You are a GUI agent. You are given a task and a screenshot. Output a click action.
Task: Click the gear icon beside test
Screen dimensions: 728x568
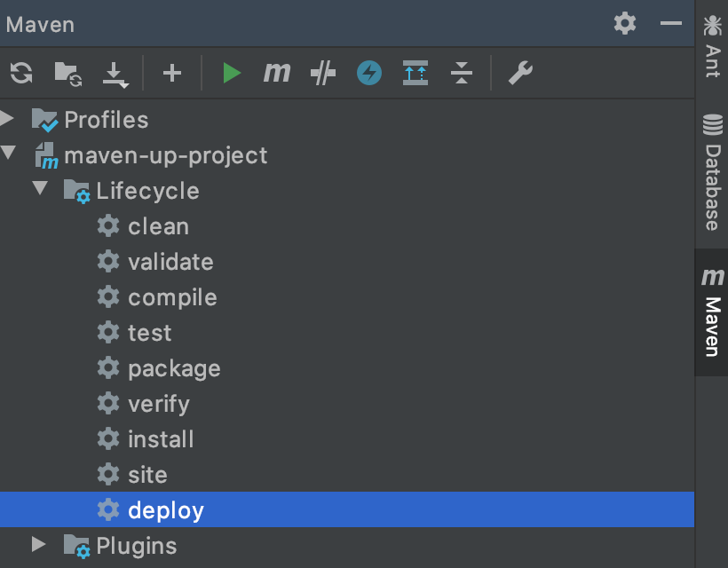click(108, 332)
